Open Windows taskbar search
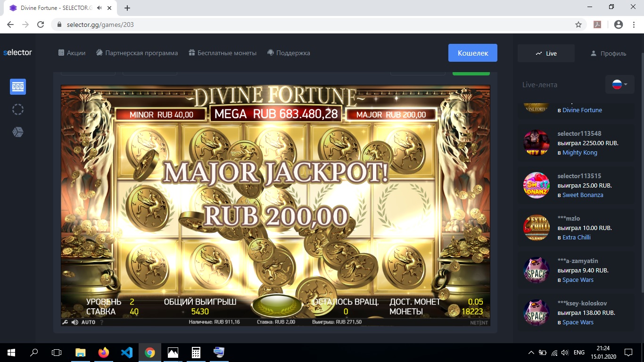The height and width of the screenshot is (362, 644). [x=34, y=352]
